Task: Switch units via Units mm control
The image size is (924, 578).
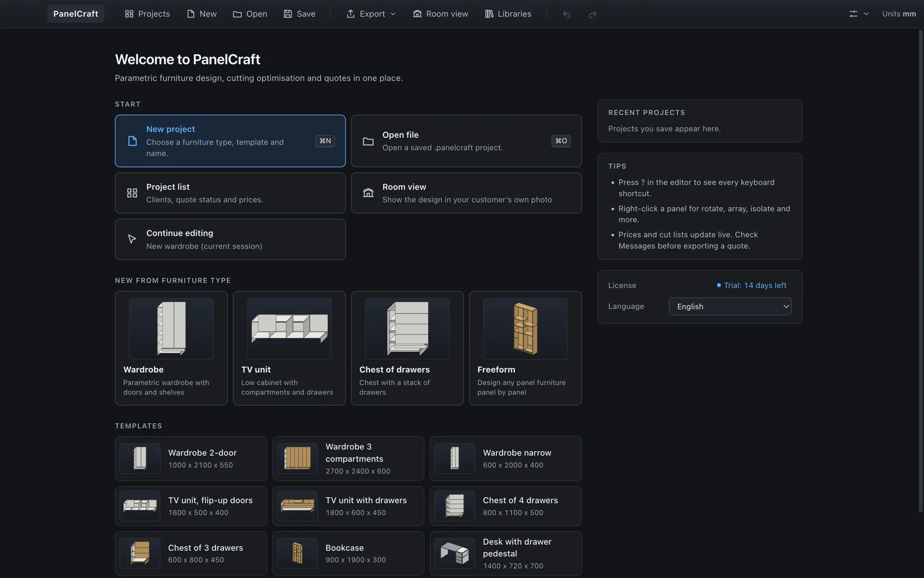Action: 899,14
